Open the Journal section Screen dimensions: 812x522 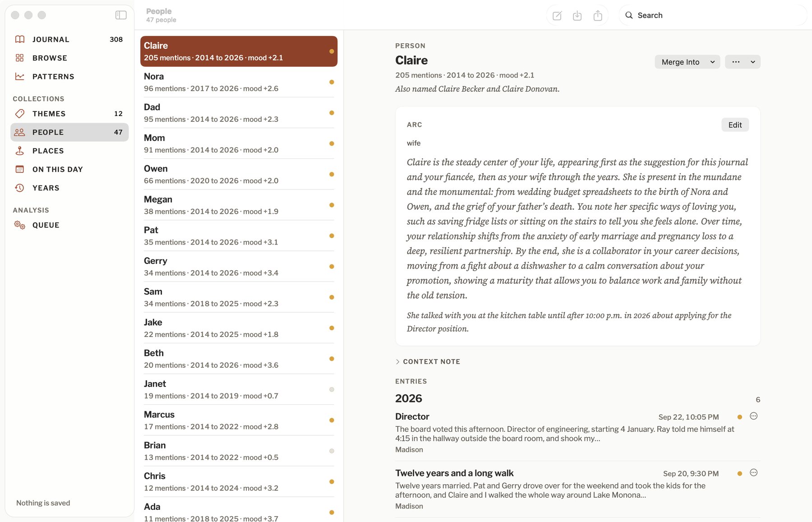click(x=69, y=39)
